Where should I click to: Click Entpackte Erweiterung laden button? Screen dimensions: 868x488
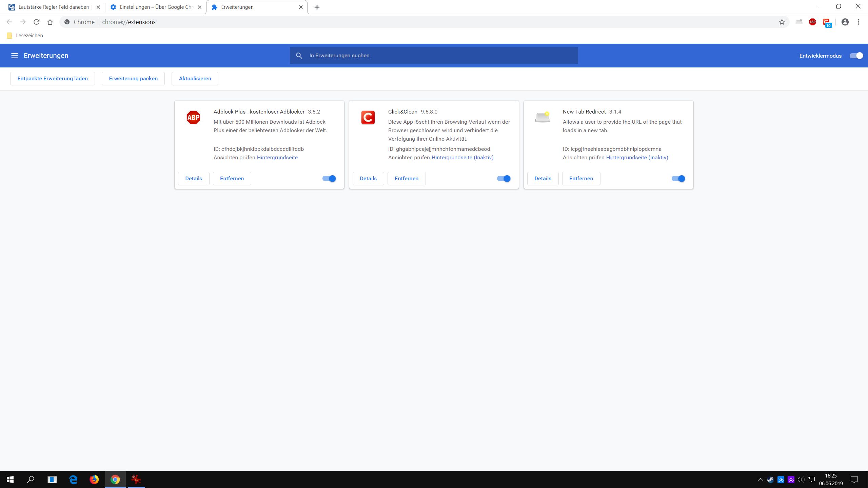tap(53, 79)
